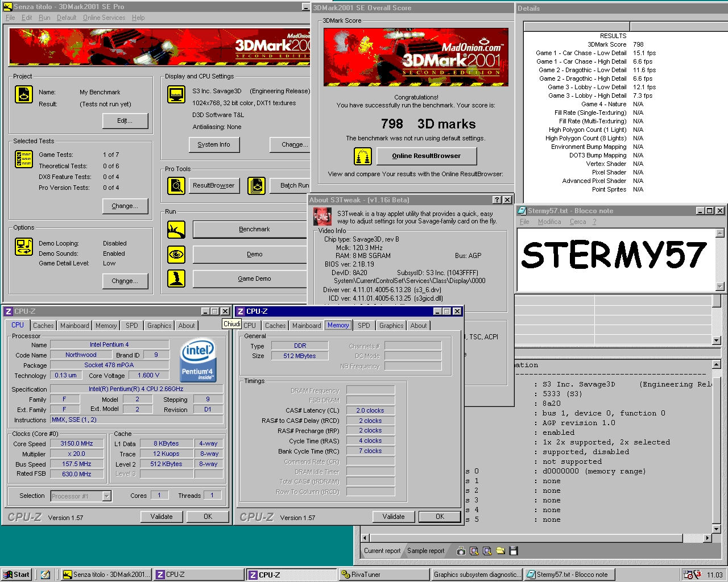
Task: Switch to the Current report tab
Action: point(382,551)
